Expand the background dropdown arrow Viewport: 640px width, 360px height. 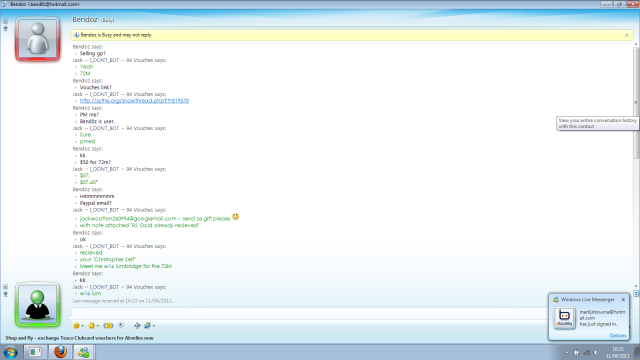tap(154, 326)
